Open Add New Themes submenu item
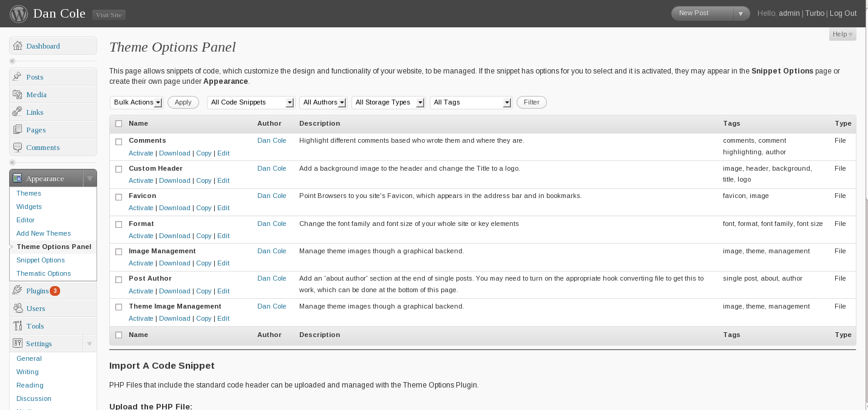Image resolution: width=868 pixels, height=410 pixels. click(44, 233)
